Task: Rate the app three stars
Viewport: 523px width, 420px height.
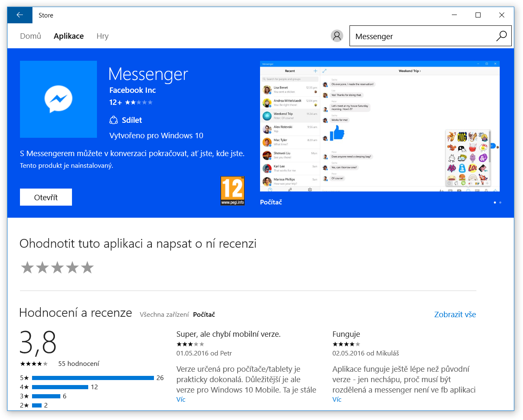Action: pos(57,268)
